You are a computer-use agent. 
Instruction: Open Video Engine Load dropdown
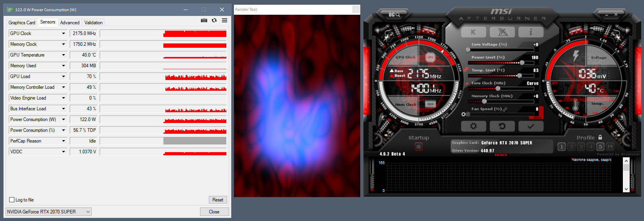coord(63,98)
